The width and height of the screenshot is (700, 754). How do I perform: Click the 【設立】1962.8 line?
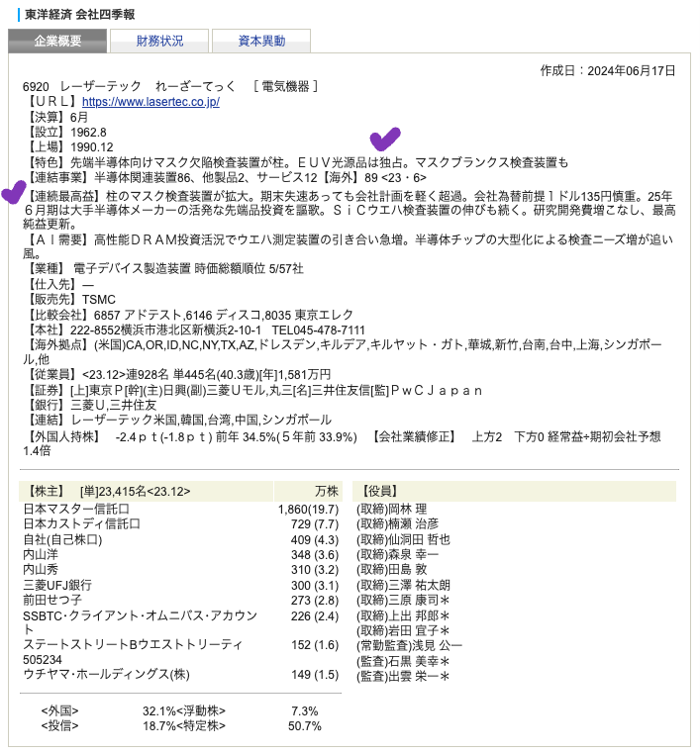64,132
